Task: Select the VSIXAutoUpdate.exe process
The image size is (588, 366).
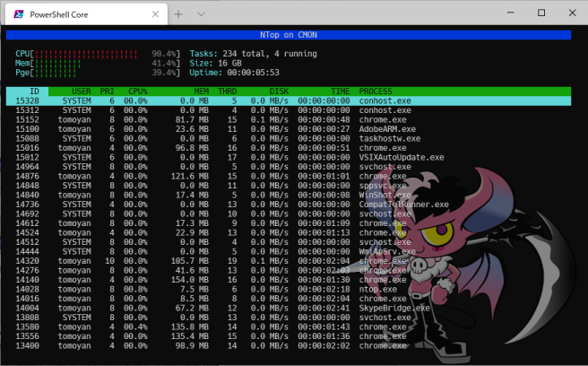Action: pos(402,157)
